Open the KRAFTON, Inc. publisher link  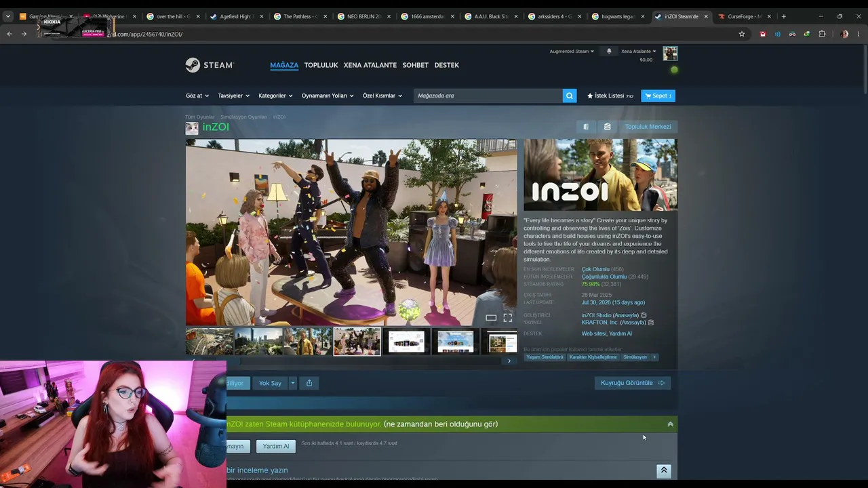click(x=599, y=323)
